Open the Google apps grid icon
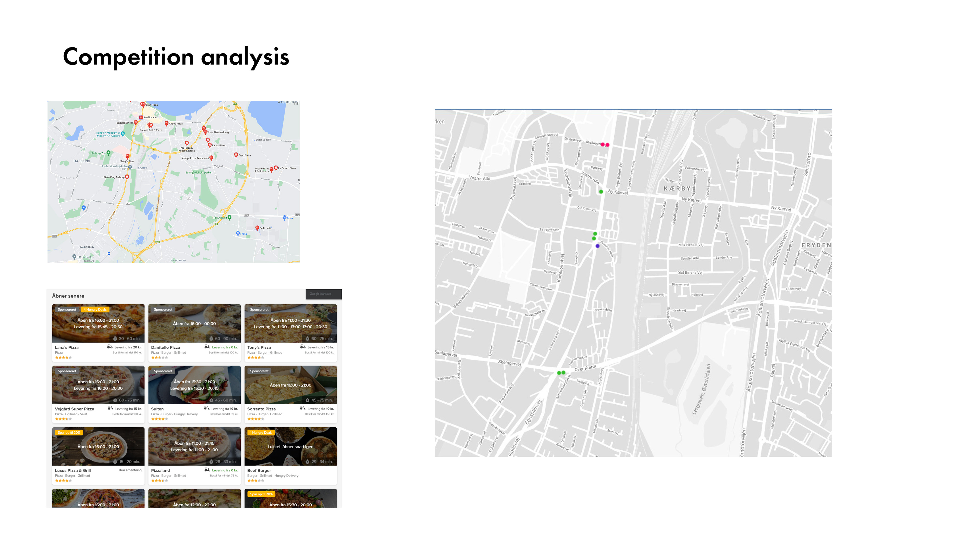The height and width of the screenshot is (551, 980). point(296,103)
